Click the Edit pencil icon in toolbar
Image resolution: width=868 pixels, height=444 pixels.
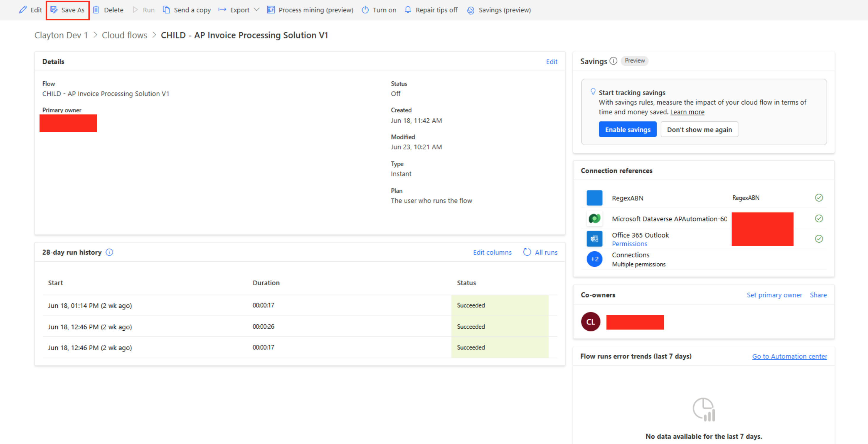tap(22, 10)
